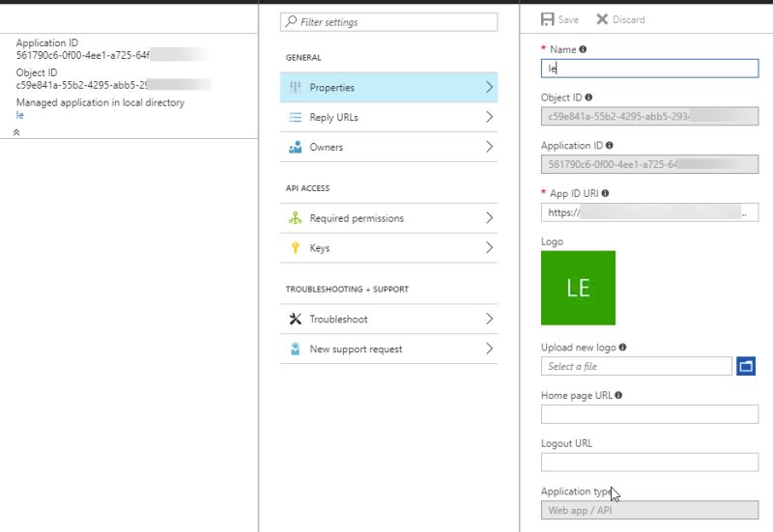Click the 'Managed application in local directory' text
Image resolution: width=773 pixels, height=532 pixels.
(x=100, y=102)
